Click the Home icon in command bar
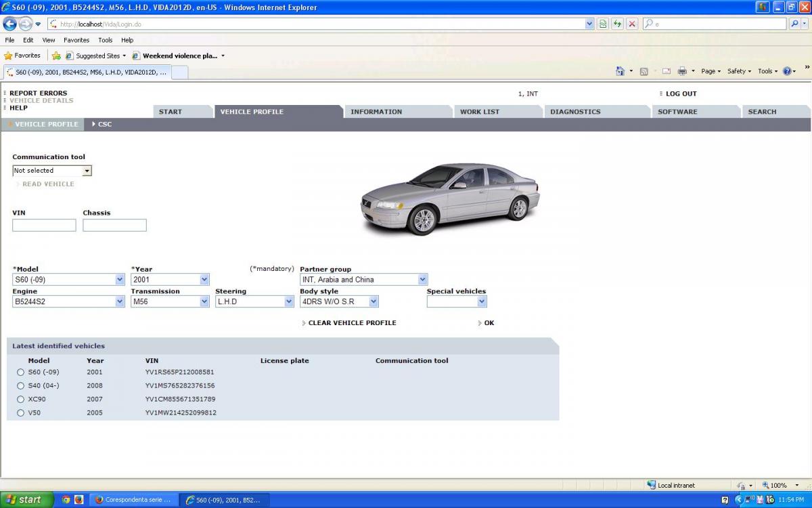Viewport: 812px width, 508px height. [x=620, y=71]
